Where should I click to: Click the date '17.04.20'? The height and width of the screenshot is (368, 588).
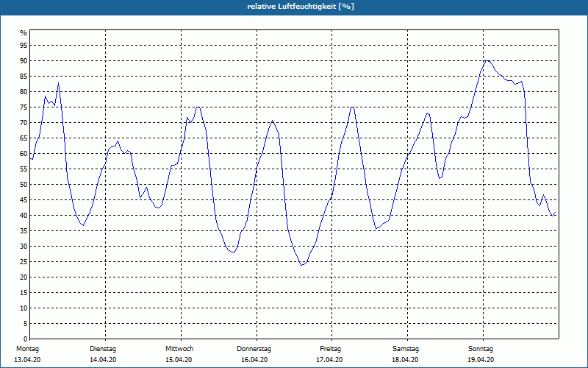coord(329,360)
